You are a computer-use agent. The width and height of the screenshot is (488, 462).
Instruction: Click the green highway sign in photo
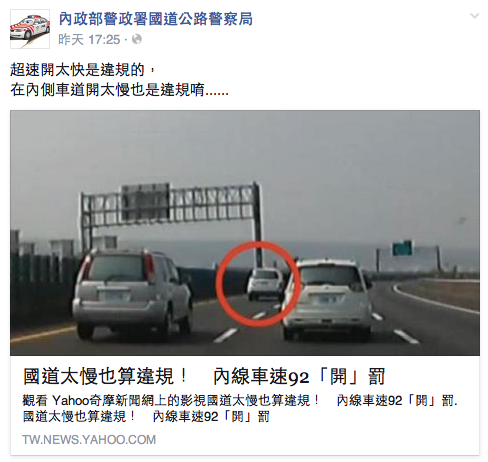click(402, 248)
